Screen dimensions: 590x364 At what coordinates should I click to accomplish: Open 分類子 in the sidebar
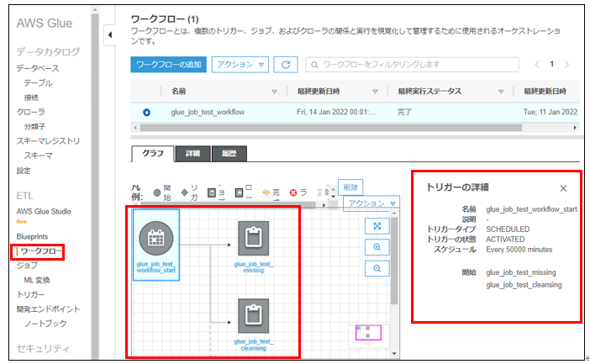click(34, 126)
